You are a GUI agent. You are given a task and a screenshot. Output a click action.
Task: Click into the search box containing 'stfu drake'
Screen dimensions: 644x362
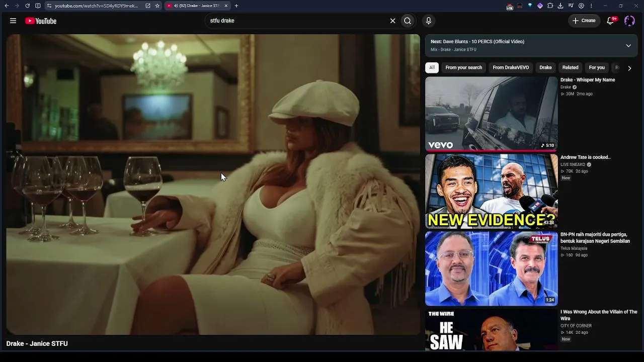pyautogui.click(x=297, y=21)
